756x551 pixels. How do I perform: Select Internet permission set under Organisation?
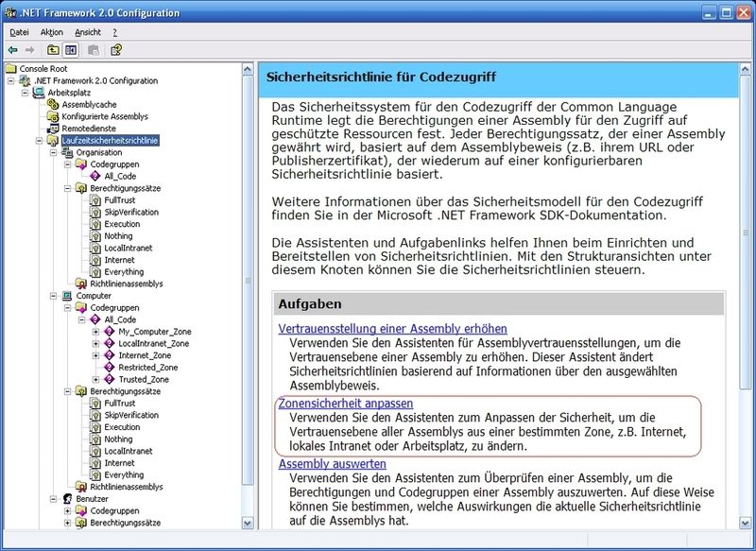(x=119, y=260)
